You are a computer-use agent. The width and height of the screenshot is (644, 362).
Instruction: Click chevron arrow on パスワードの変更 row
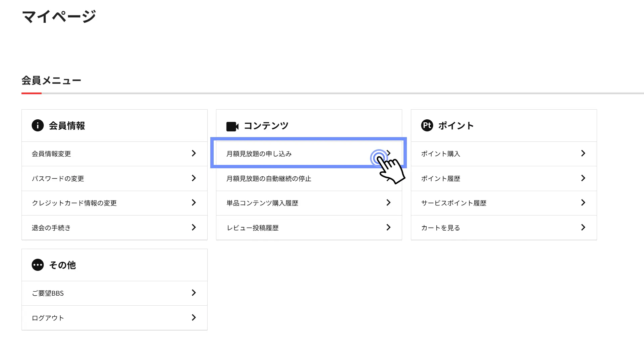[x=194, y=178]
